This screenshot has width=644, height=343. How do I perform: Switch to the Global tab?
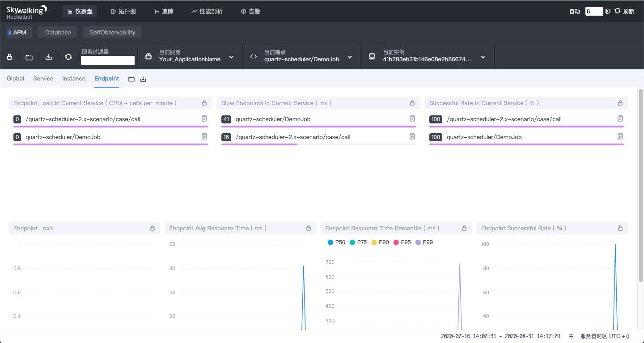click(x=16, y=78)
